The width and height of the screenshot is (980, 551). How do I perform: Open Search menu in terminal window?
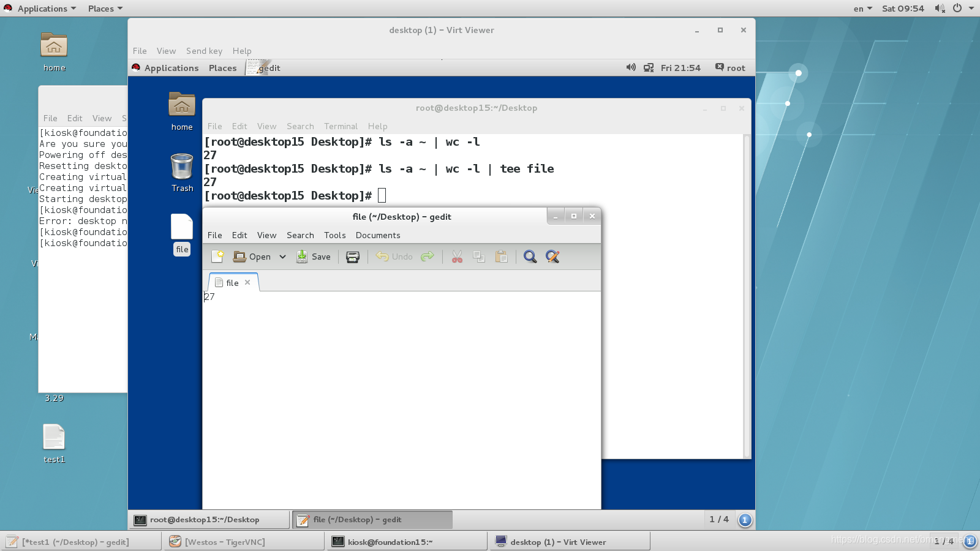[x=300, y=126]
